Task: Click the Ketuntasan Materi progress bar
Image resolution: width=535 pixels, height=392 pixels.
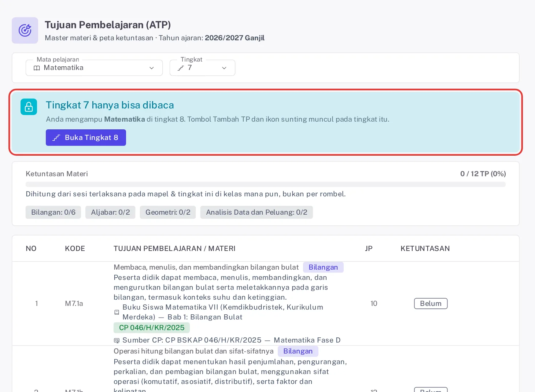Action: click(266, 184)
